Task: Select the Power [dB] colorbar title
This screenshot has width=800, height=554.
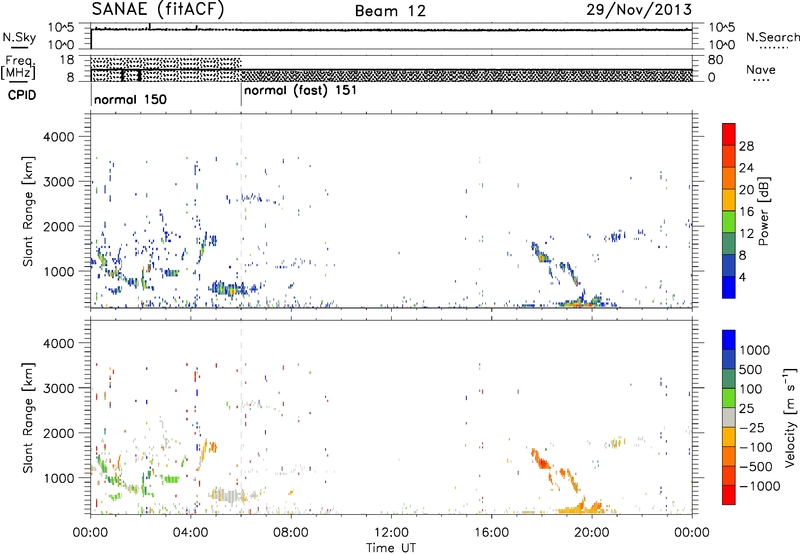Action: tap(763, 211)
